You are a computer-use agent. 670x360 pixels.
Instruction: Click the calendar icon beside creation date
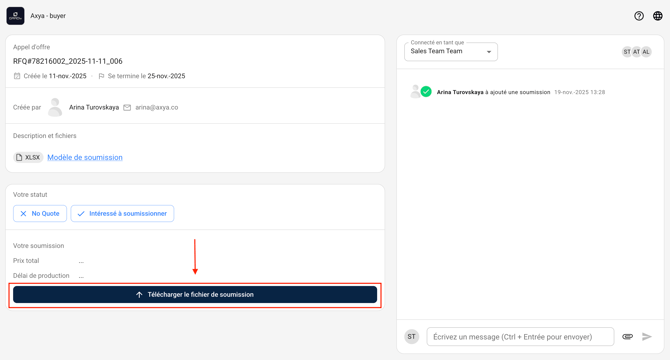click(x=17, y=76)
